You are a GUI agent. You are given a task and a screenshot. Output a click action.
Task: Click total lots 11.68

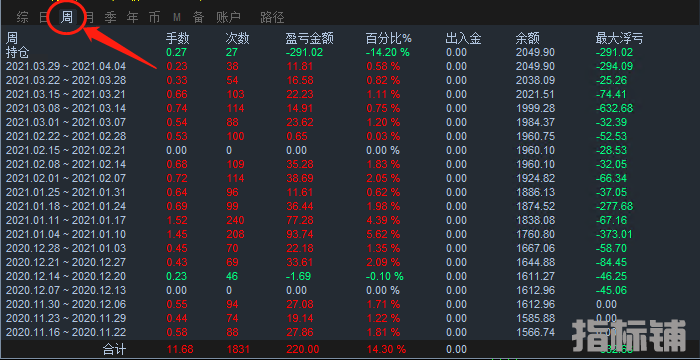pyautogui.click(x=180, y=349)
